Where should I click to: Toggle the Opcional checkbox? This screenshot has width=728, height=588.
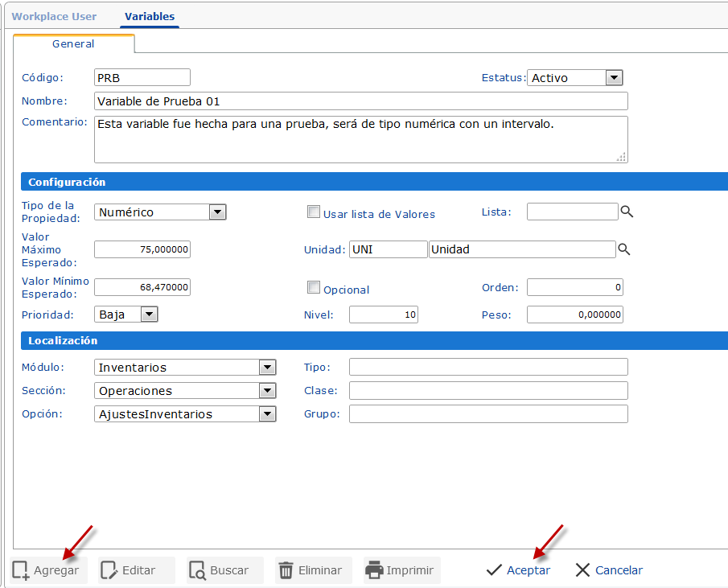(314, 288)
